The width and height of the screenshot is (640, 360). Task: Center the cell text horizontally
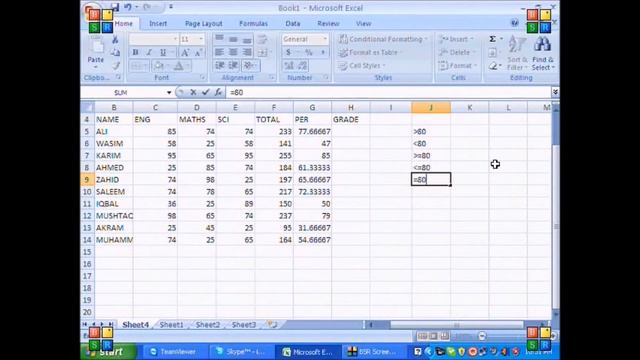point(233,52)
